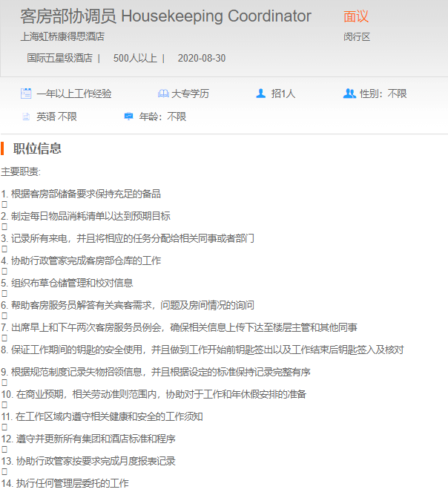Open the job title Housekeeping Coordinator
Viewport: 448px width, 498px height.
coord(165,16)
